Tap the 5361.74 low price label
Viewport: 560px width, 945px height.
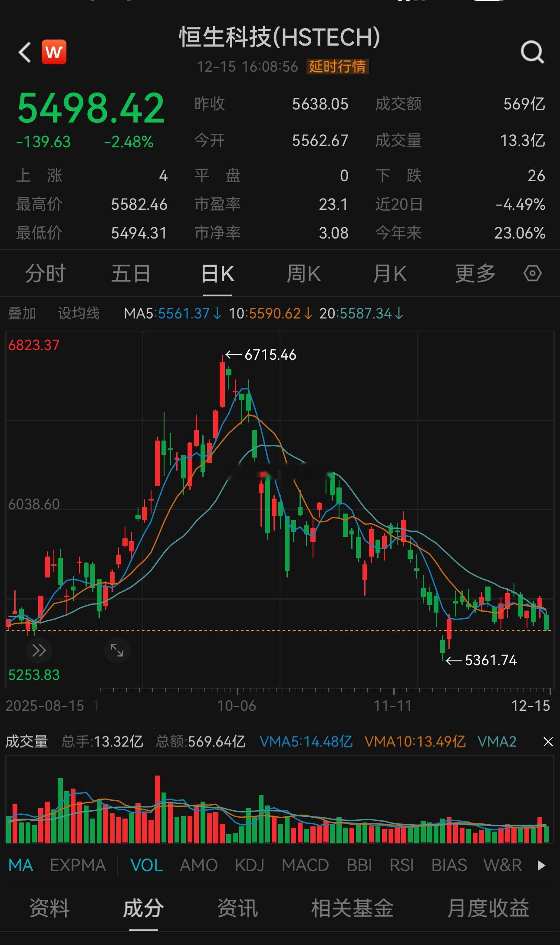click(x=491, y=660)
